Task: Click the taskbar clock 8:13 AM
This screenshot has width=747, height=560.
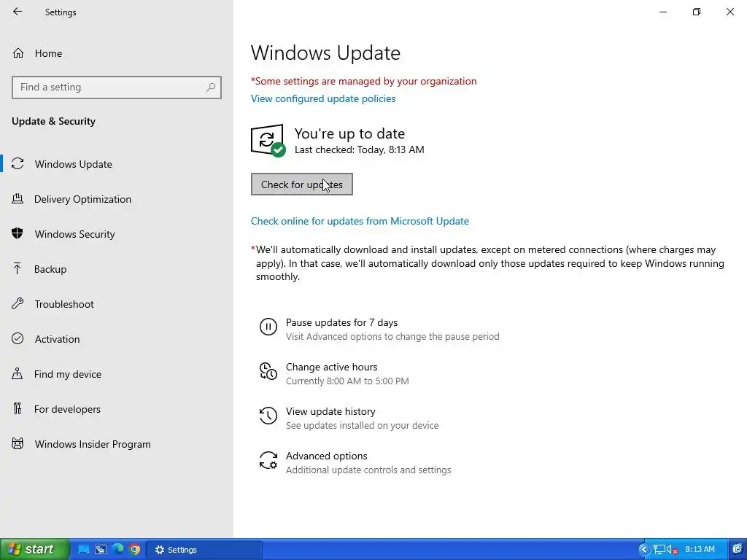Action: 700,549
